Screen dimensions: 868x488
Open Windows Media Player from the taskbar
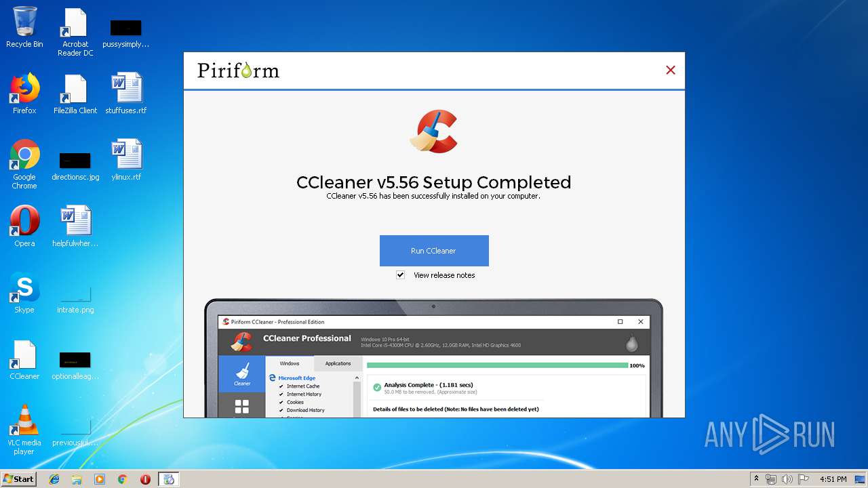click(x=100, y=479)
